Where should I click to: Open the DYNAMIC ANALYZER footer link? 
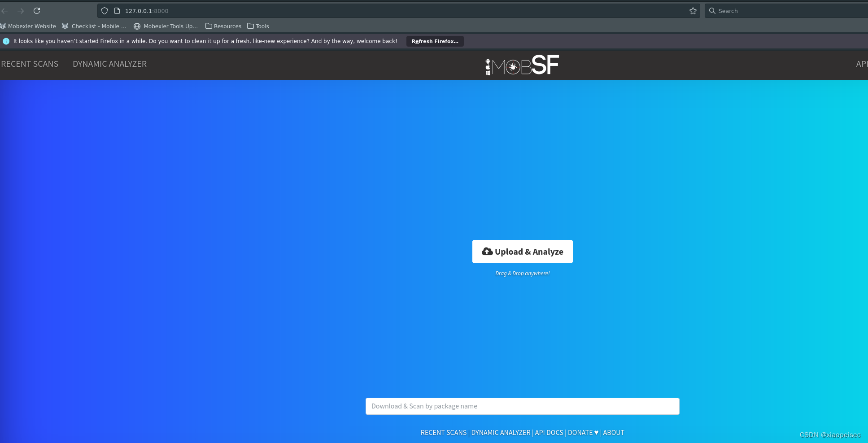501,433
